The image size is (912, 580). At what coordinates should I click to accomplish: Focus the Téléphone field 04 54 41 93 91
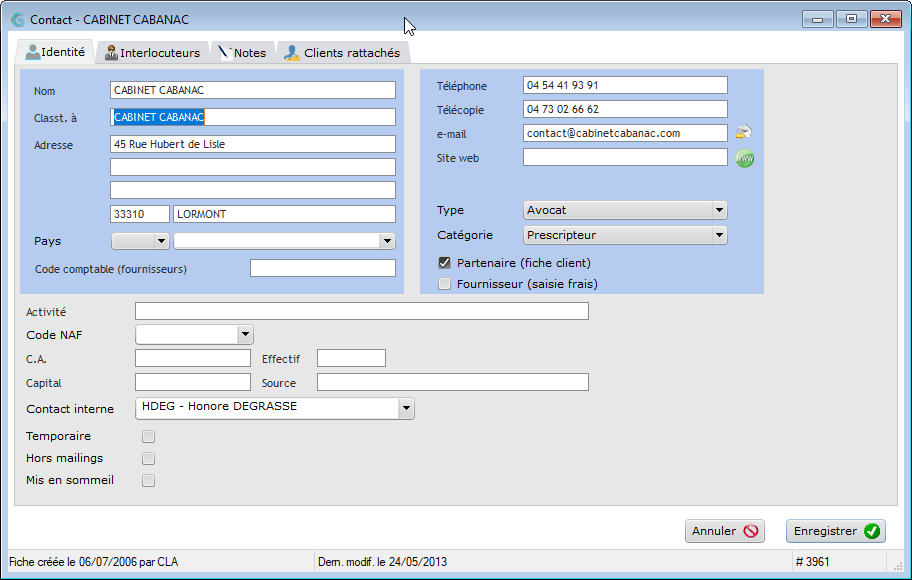point(625,85)
